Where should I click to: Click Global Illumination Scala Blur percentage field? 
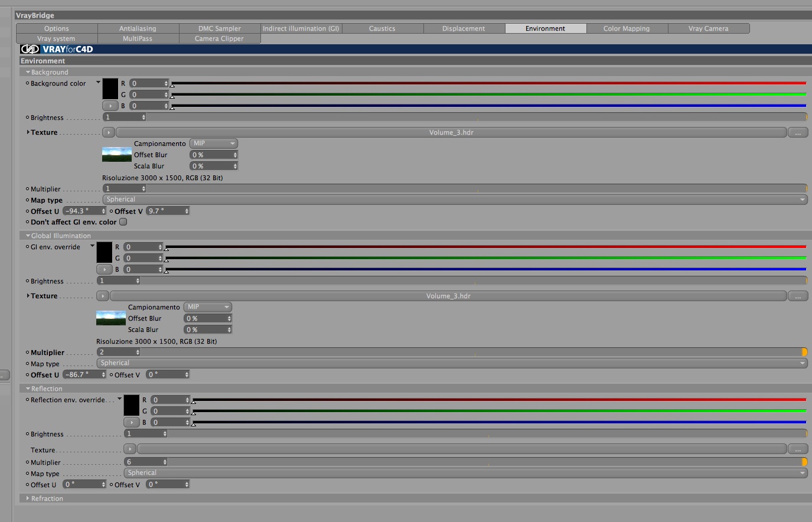click(x=208, y=329)
